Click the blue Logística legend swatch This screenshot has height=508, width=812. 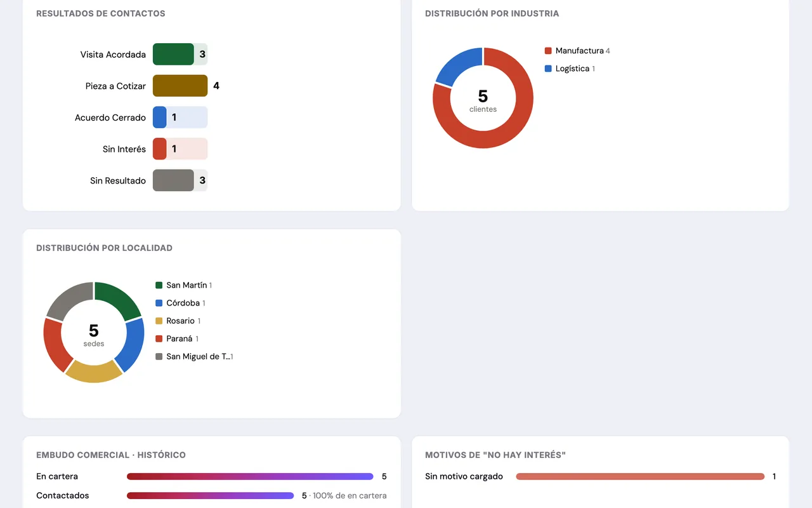[x=548, y=69]
